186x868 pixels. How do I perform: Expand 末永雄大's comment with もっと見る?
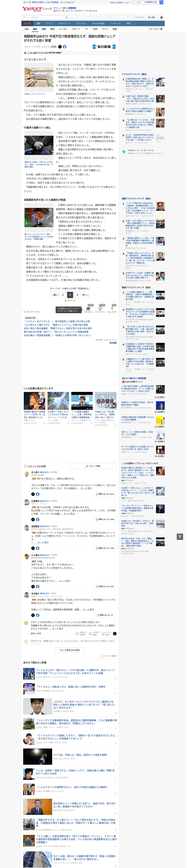pyautogui.click(x=89, y=610)
